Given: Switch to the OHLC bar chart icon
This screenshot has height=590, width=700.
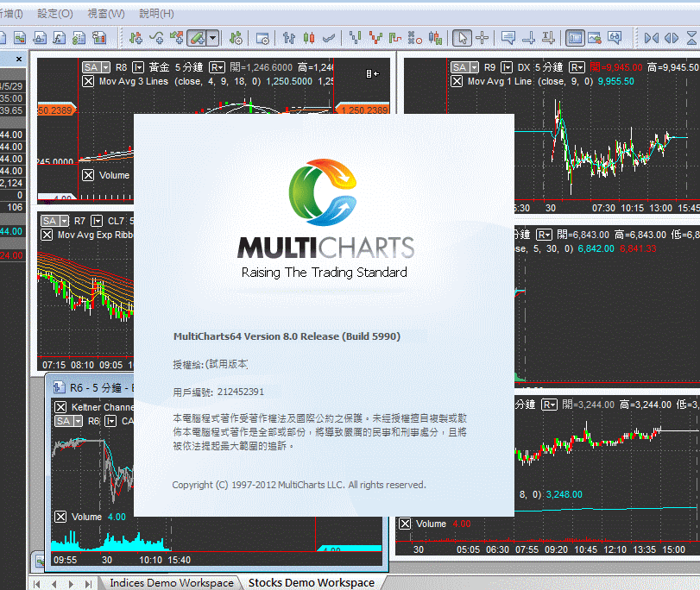Looking at the screenshot, I should coord(289,38).
